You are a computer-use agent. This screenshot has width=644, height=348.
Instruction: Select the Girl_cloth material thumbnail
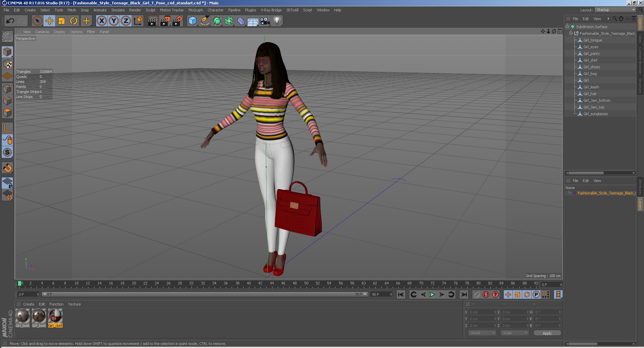(55, 318)
